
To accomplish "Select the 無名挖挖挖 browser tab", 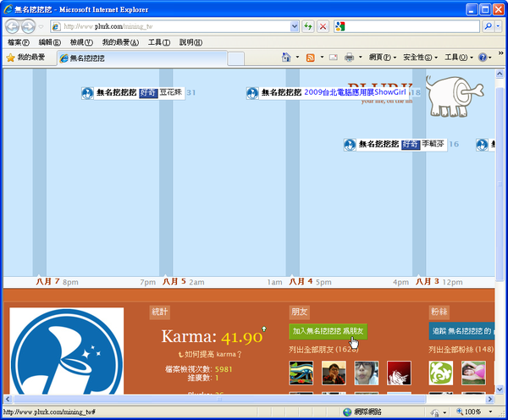I will coord(142,58).
